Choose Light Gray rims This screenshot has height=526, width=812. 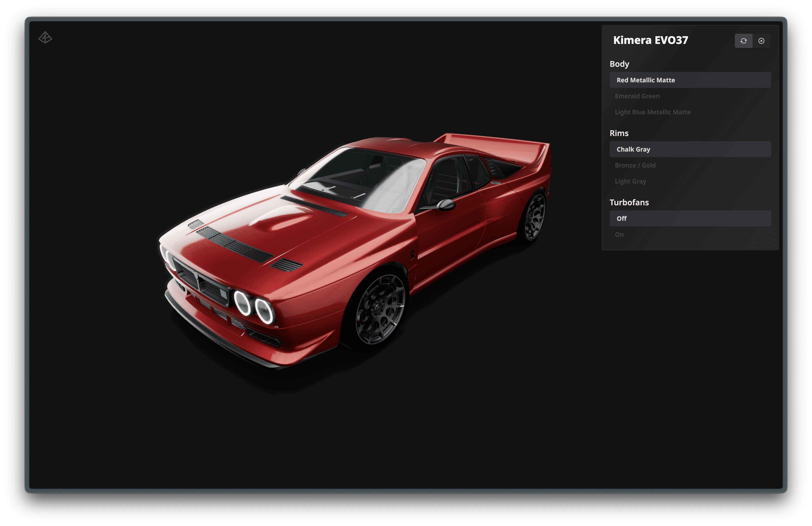tap(630, 181)
